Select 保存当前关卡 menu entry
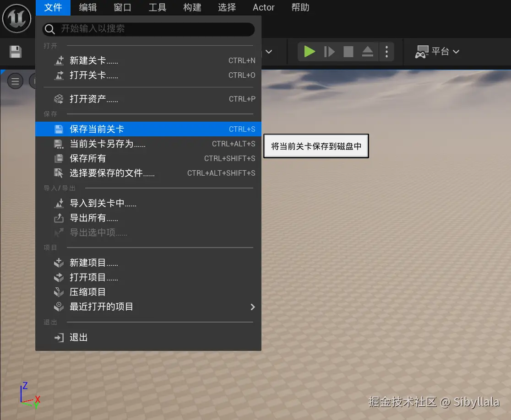511x420 pixels. 148,129
